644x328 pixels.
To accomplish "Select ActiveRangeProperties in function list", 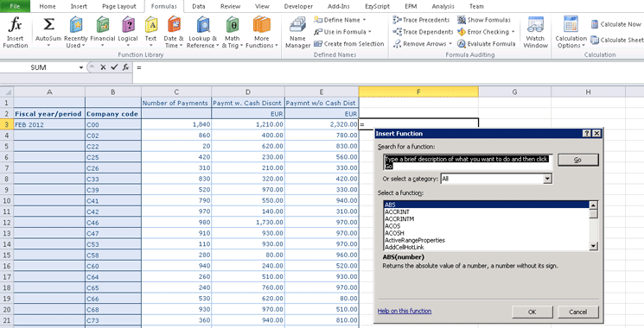I will pyautogui.click(x=487, y=240).
